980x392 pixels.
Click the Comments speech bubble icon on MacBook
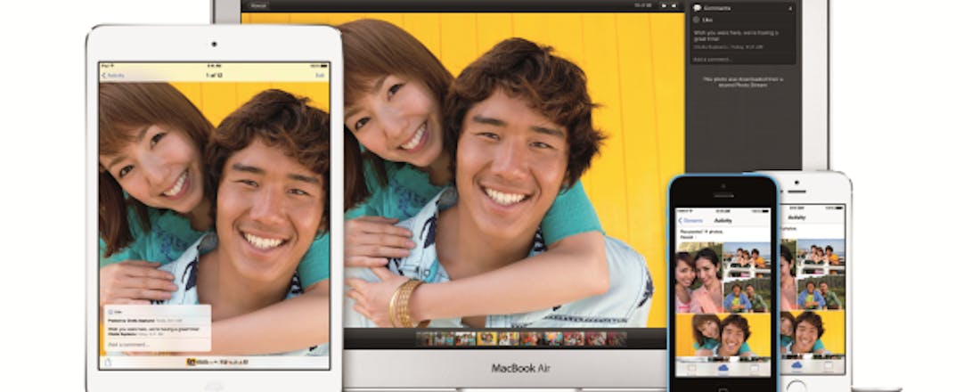[696, 7]
